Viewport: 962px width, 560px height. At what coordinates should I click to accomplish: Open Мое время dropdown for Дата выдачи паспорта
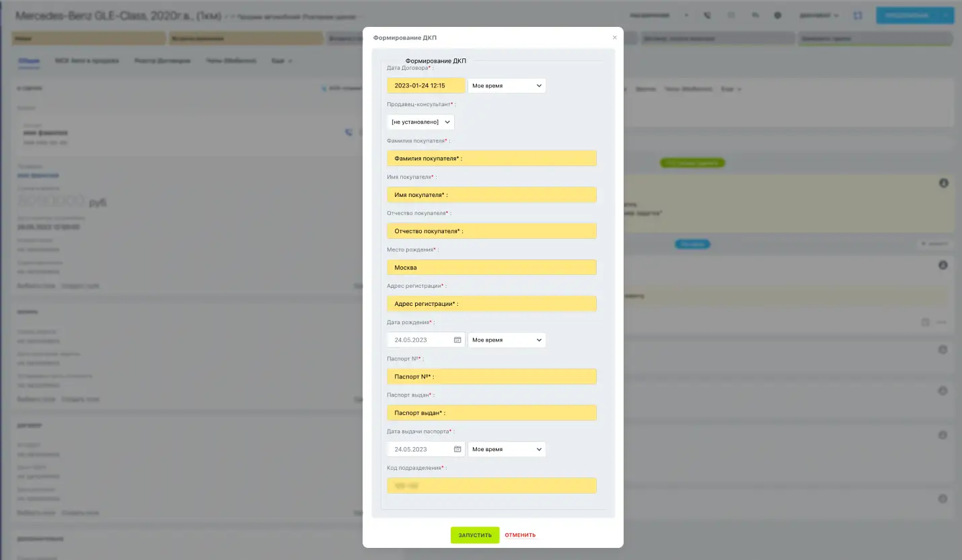pyautogui.click(x=507, y=449)
